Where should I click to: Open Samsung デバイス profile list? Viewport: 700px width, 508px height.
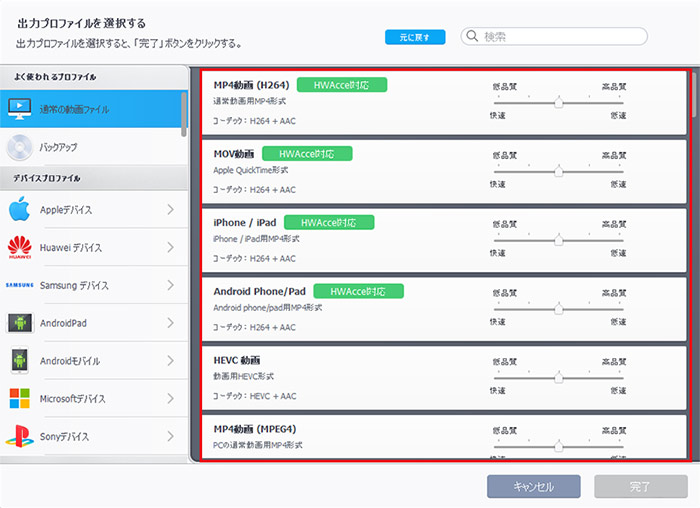94,285
